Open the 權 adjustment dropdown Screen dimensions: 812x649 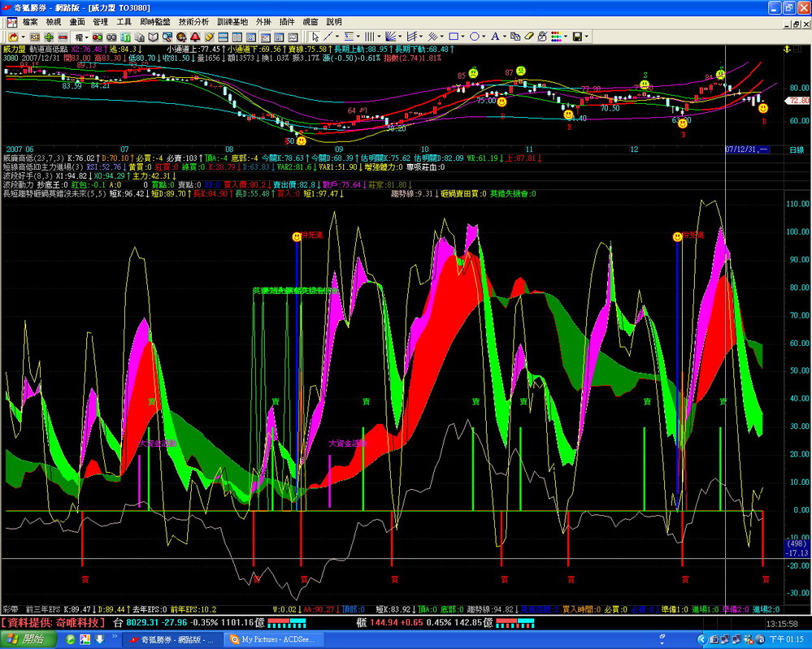point(81,37)
